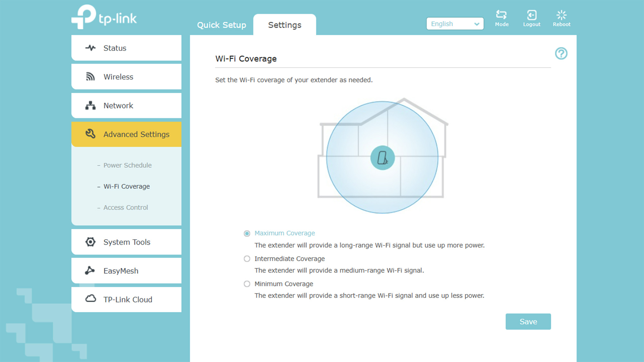This screenshot has height=362, width=644.
Task: Expand the System Tools menu
Action: [126, 242]
